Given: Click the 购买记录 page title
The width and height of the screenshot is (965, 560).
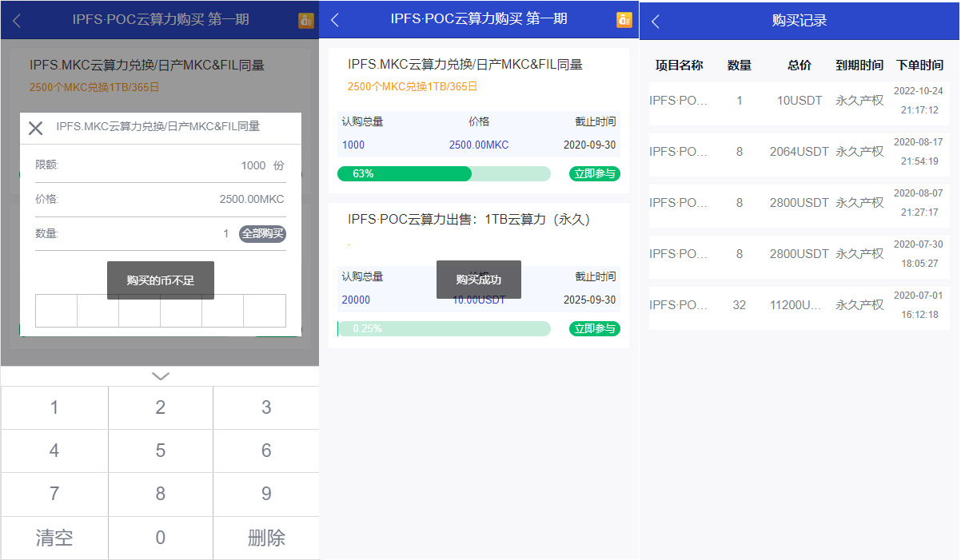Looking at the screenshot, I should [x=800, y=21].
